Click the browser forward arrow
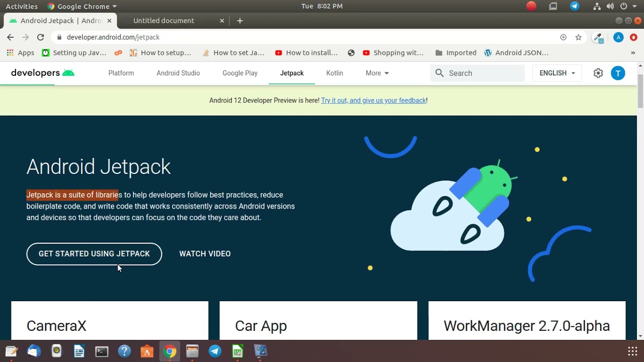 pos(26,37)
